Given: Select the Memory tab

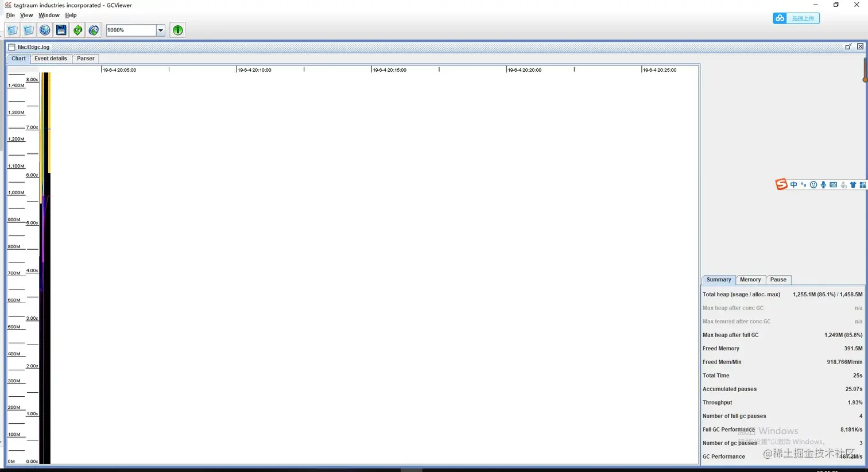Looking at the screenshot, I should click(750, 280).
